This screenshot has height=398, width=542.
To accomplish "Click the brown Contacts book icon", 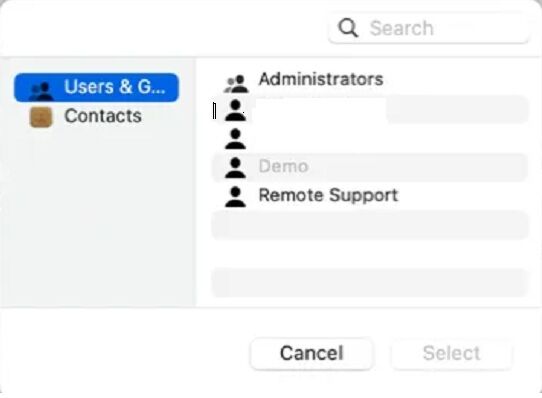I will tap(41, 117).
